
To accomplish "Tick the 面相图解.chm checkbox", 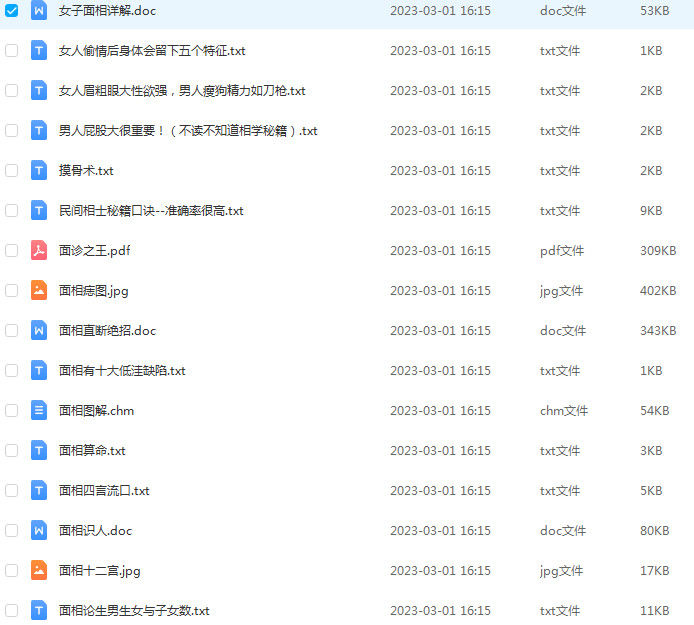I will [x=12, y=410].
